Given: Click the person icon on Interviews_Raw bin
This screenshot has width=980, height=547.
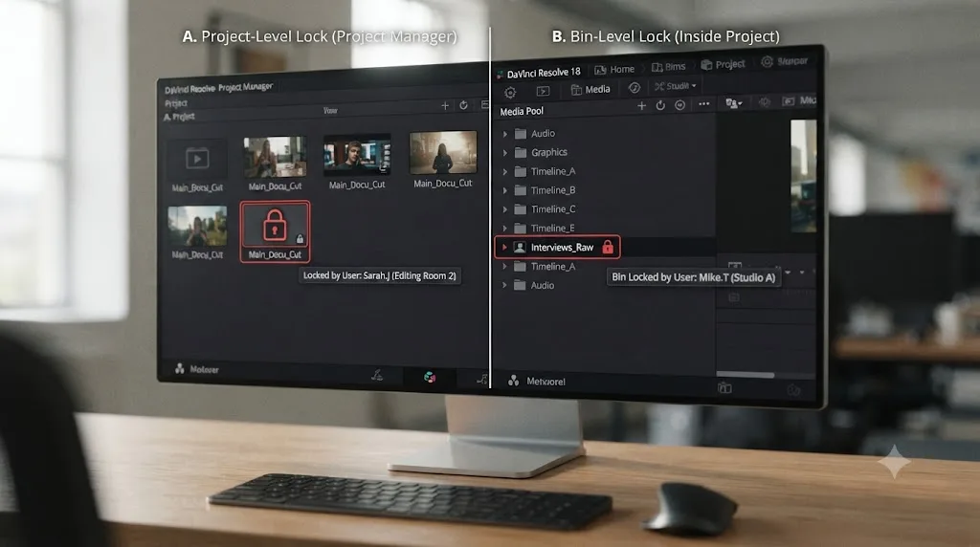Looking at the screenshot, I should (519, 248).
